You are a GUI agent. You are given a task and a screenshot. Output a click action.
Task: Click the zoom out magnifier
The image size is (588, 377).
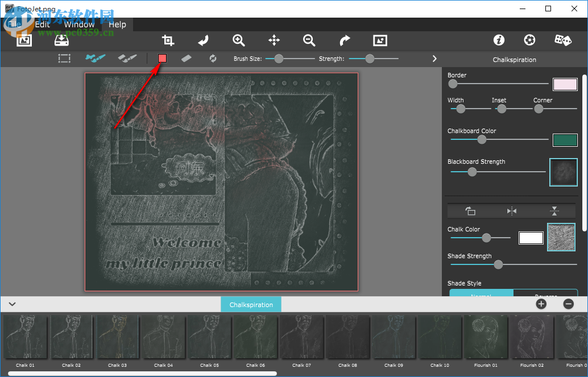[309, 40]
